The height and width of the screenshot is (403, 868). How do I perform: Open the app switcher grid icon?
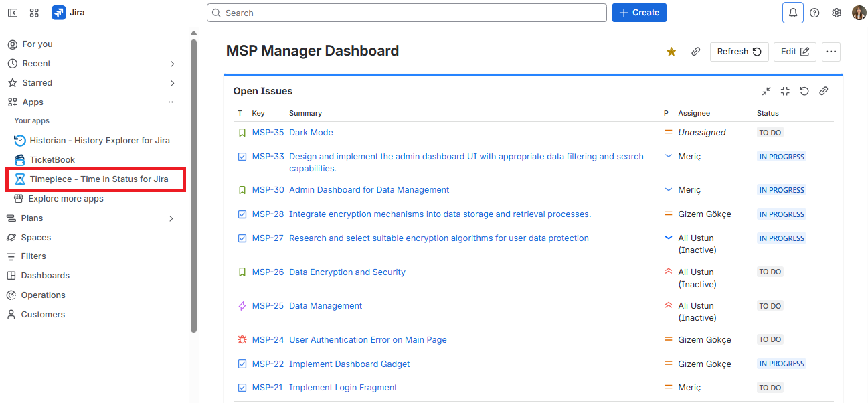click(34, 13)
